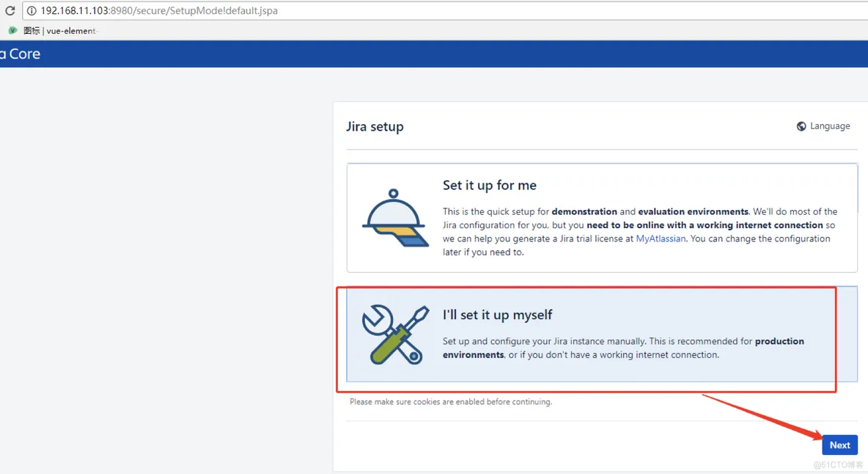Choose the 'Set it up for me' option
The image size is (868, 474).
point(602,218)
